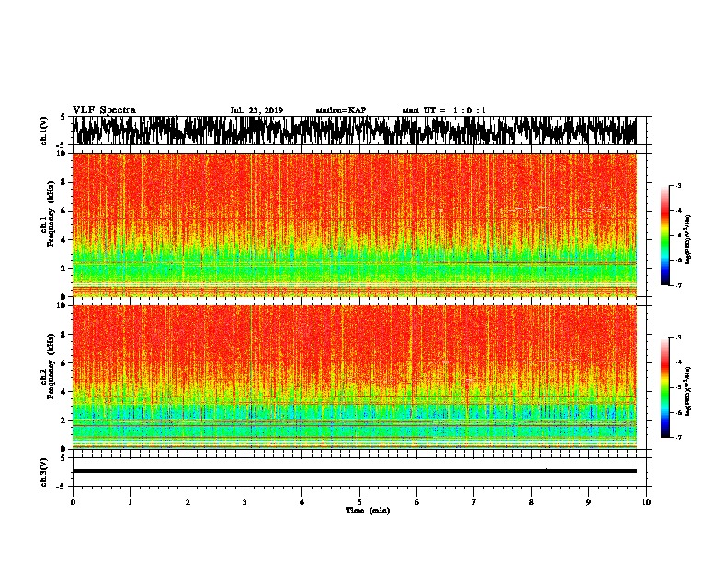Click the "-5" label on ch.1 color bar
The image size is (728, 563).
coord(677,236)
